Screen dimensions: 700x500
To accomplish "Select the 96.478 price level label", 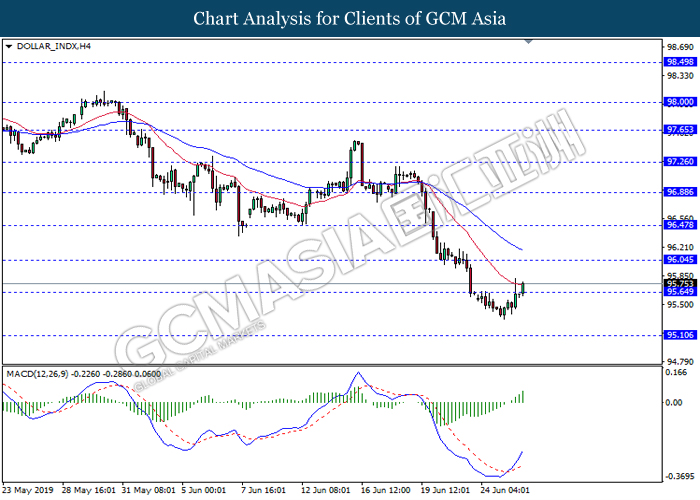I will [680, 225].
